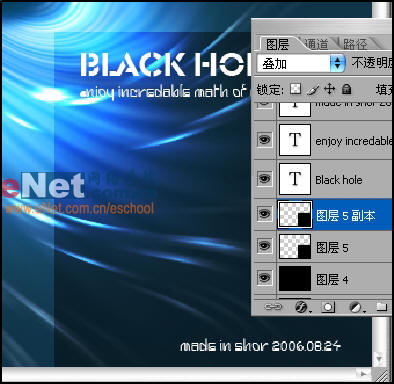Open the add layer style fx icon

point(302,307)
